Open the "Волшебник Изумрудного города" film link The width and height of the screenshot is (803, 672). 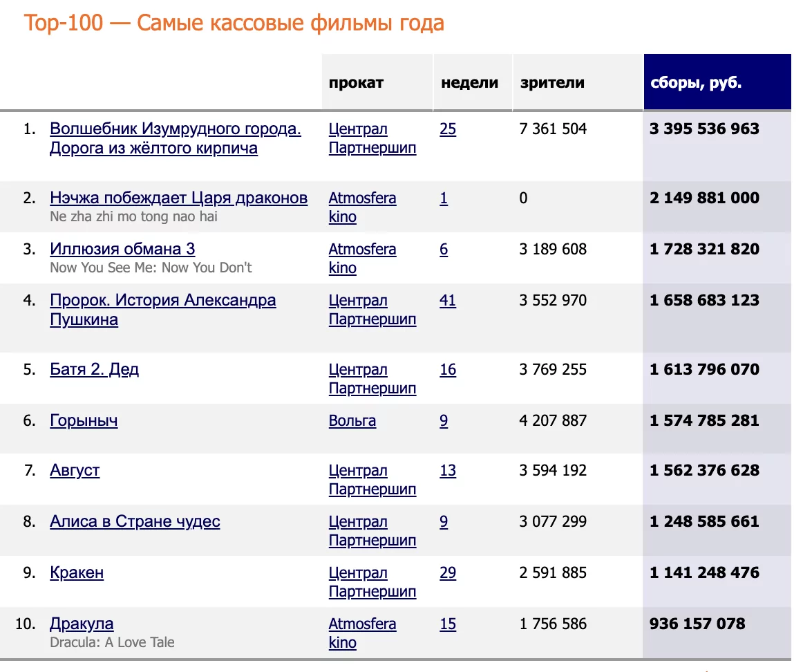coord(175,129)
